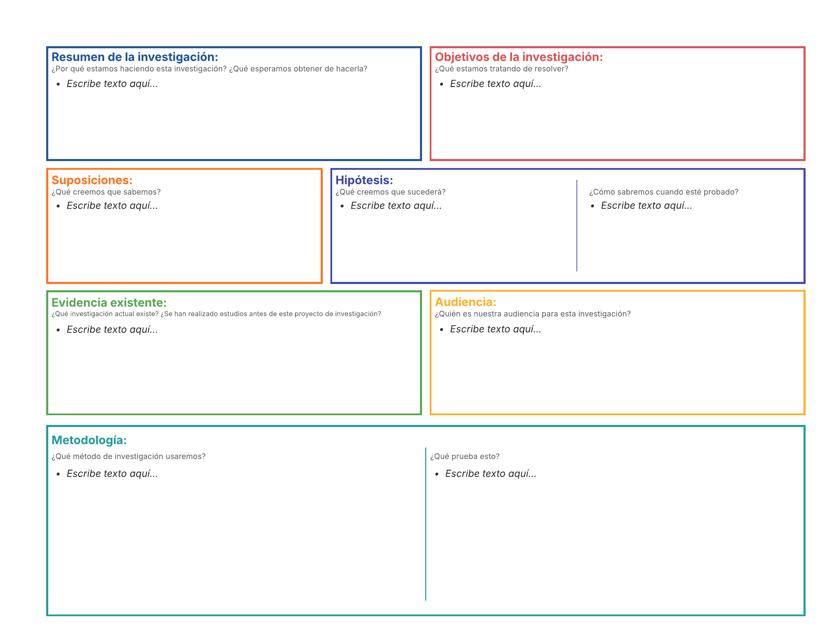Click placeholder under '¿Cómo sabremos cuando esté probado?'
This screenshot has height=644, width=833.
[646, 206]
